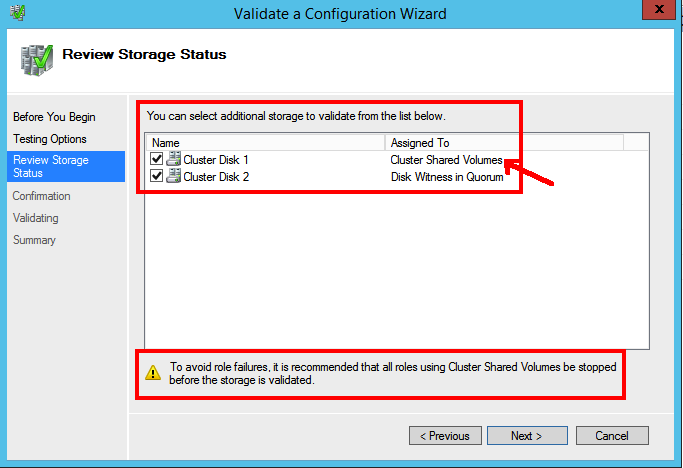Viewport: 683px width, 468px height.
Task: Cancel the validation wizard
Action: pos(612,436)
